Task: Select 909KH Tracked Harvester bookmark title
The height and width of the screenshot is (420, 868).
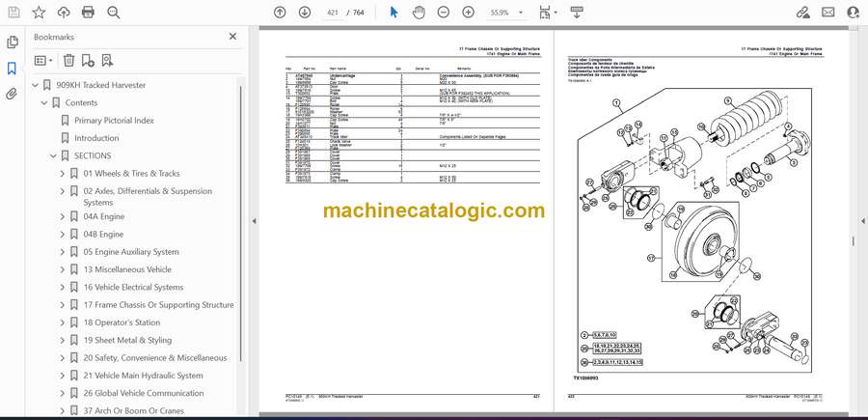Action: click(x=100, y=85)
